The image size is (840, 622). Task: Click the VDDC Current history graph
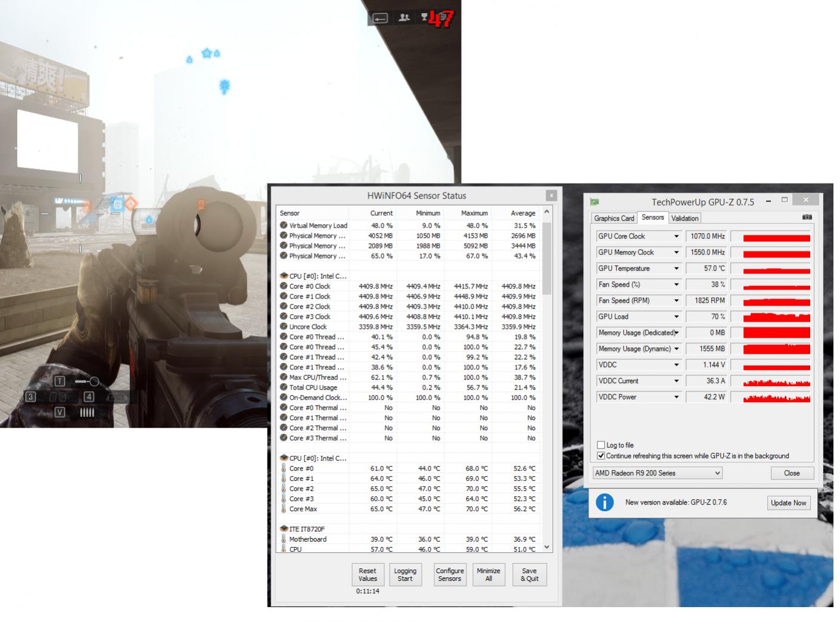pyautogui.click(x=770, y=381)
